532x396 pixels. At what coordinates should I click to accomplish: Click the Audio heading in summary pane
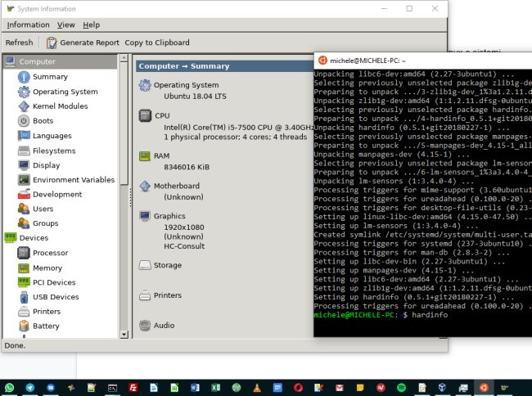click(164, 326)
